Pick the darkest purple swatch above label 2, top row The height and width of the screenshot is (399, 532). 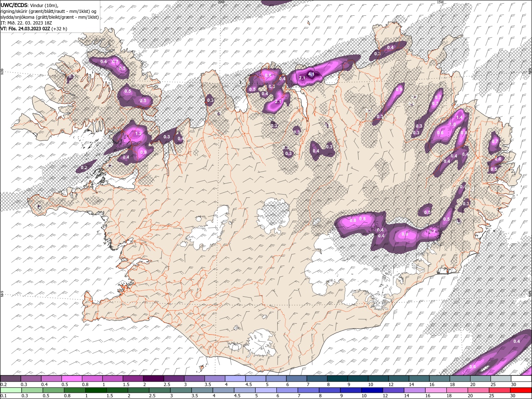(153, 379)
